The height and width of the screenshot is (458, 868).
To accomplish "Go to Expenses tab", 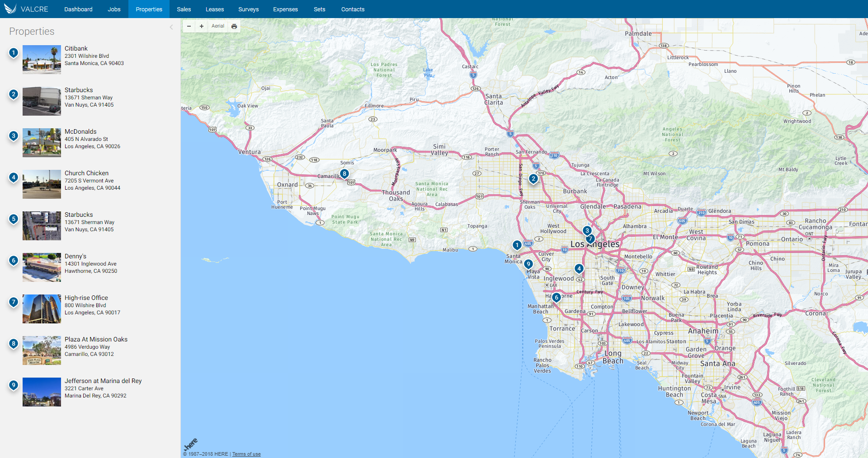I will click(285, 9).
